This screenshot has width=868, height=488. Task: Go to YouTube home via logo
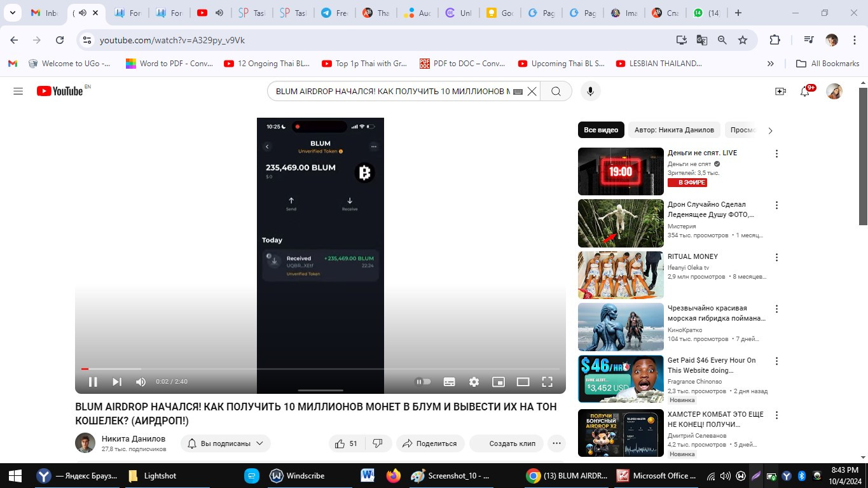[60, 91]
